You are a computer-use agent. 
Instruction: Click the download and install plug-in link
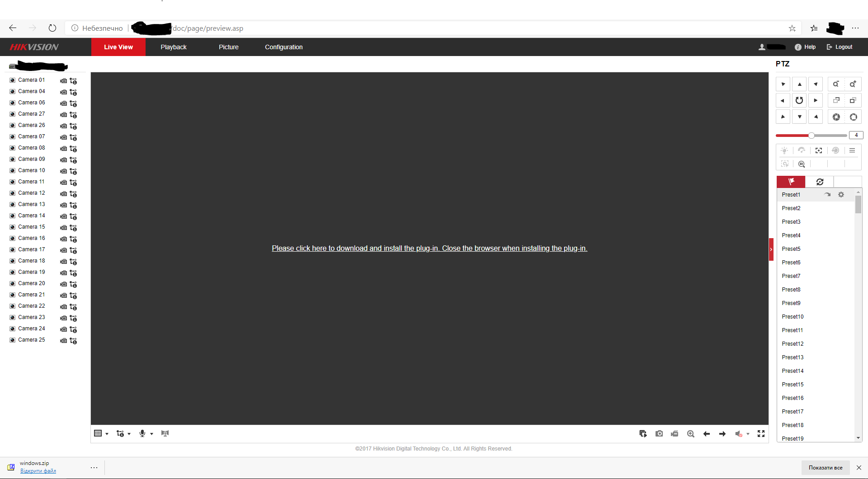tap(429, 248)
